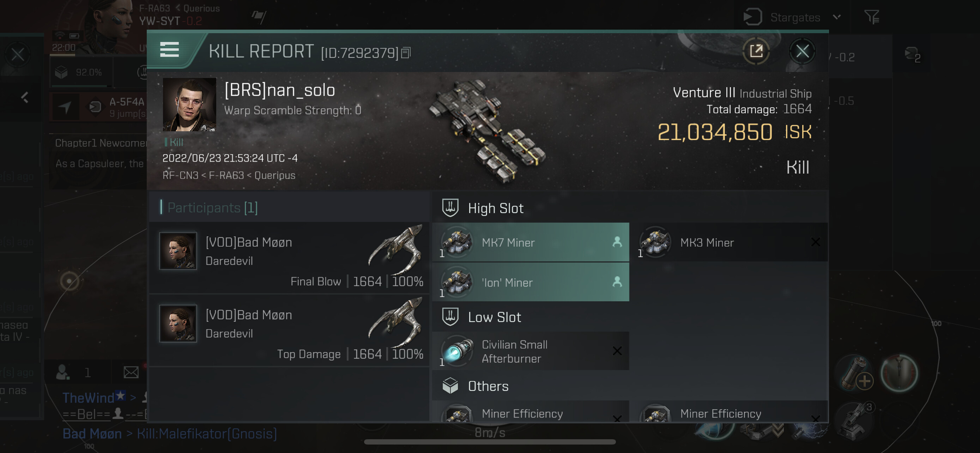Open the Civilian Small Afterburner item
The image size is (980, 453).
(530, 351)
